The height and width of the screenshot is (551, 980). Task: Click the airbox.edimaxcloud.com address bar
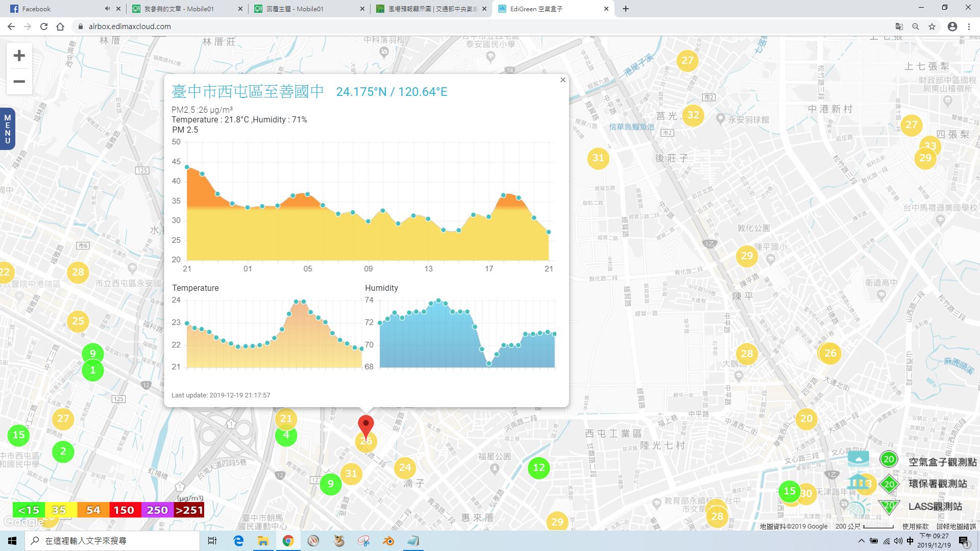480,27
